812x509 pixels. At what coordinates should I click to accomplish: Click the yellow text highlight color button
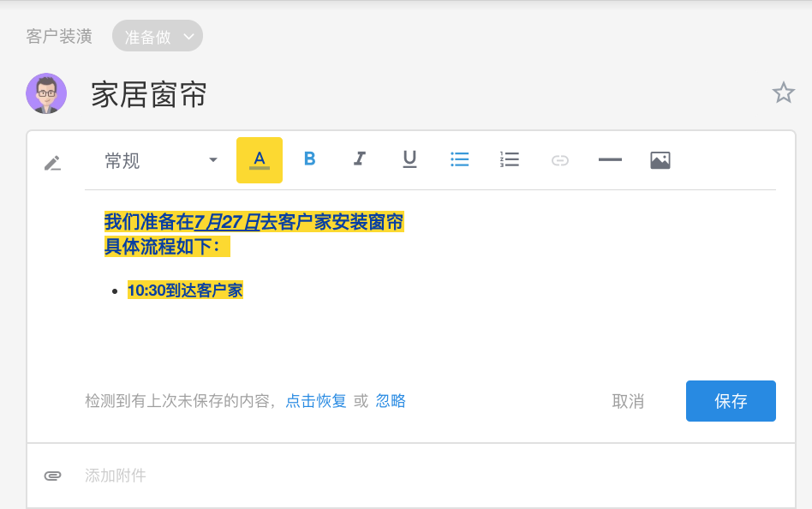(x=260, y=160)
